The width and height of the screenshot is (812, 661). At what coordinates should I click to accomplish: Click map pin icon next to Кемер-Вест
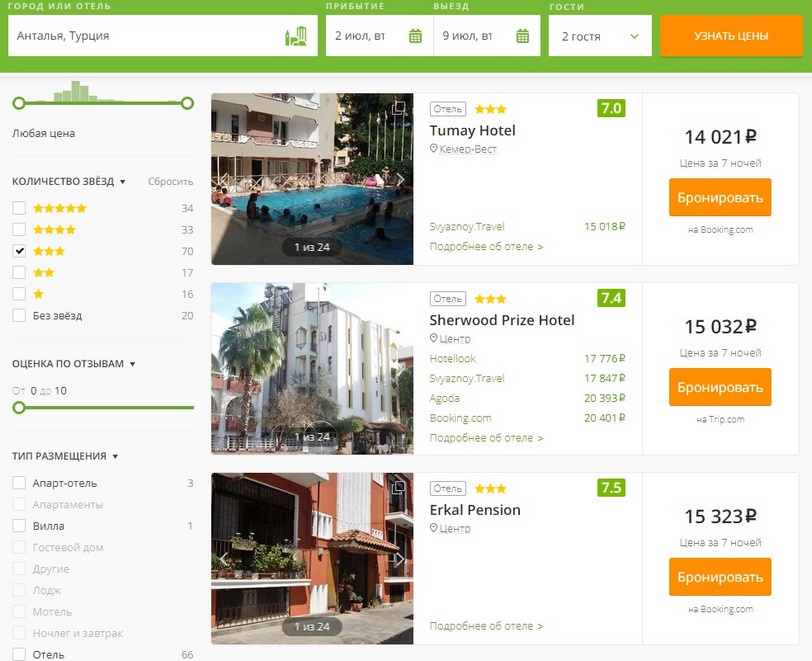(434, 149)
